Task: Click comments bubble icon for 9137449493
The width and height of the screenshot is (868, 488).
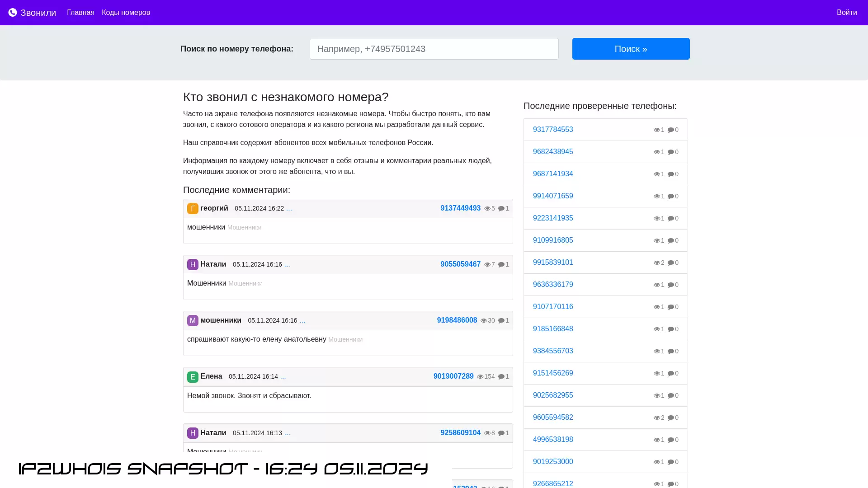Action: (501, 209)
